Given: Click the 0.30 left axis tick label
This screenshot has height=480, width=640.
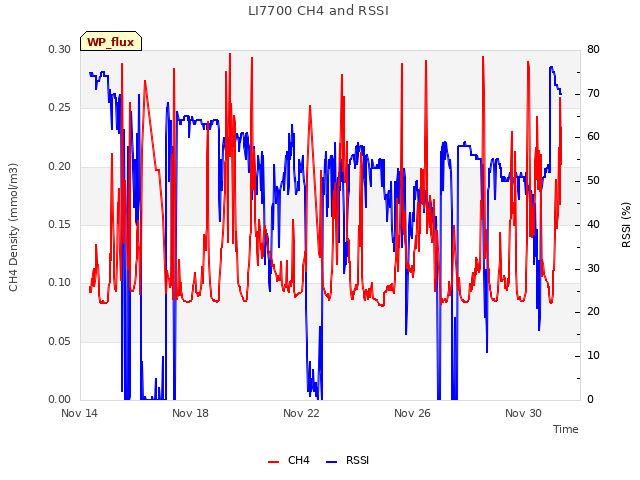Looking at the screenshot, I should [60, 49].
